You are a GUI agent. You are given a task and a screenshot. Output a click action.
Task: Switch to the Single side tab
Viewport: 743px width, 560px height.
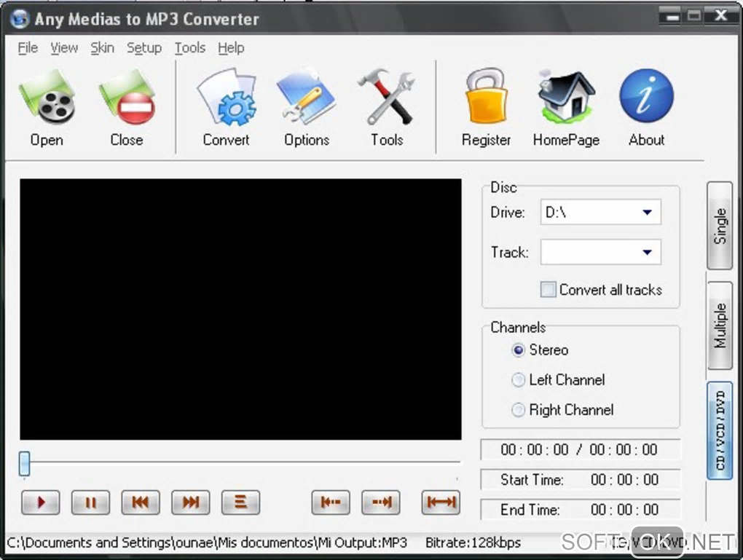pyautogui.click(x=719, y=226)
